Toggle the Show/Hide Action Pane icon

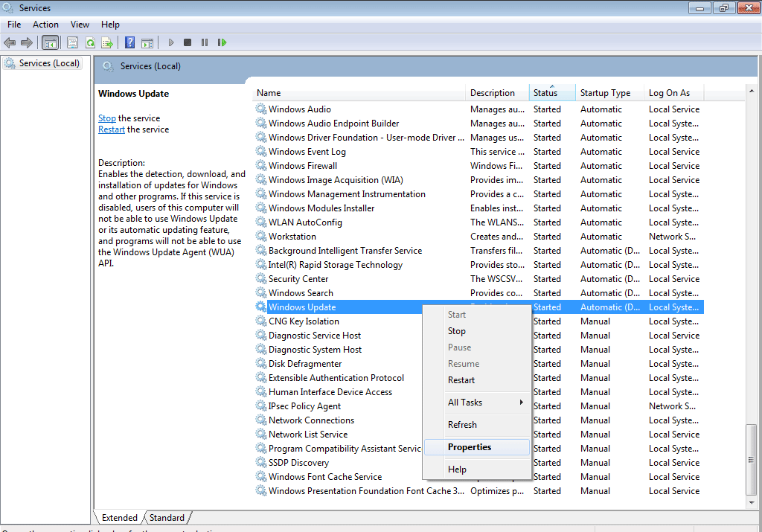pyautogui.click(x=147, y=42)
